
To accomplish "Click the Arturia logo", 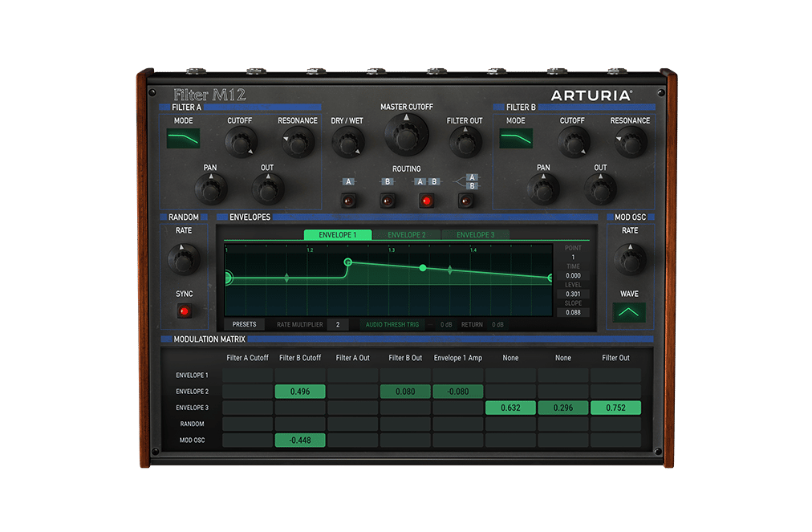I will [x=591, y=95].
